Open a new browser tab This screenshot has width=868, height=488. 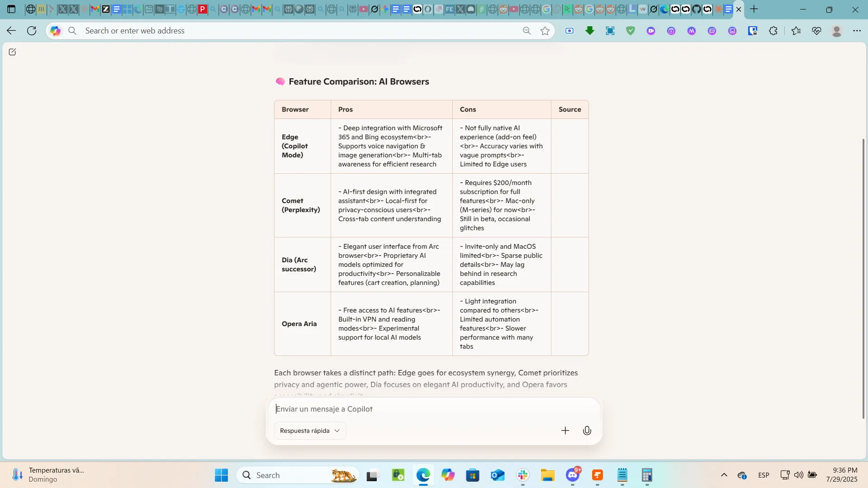pos(754,9)
